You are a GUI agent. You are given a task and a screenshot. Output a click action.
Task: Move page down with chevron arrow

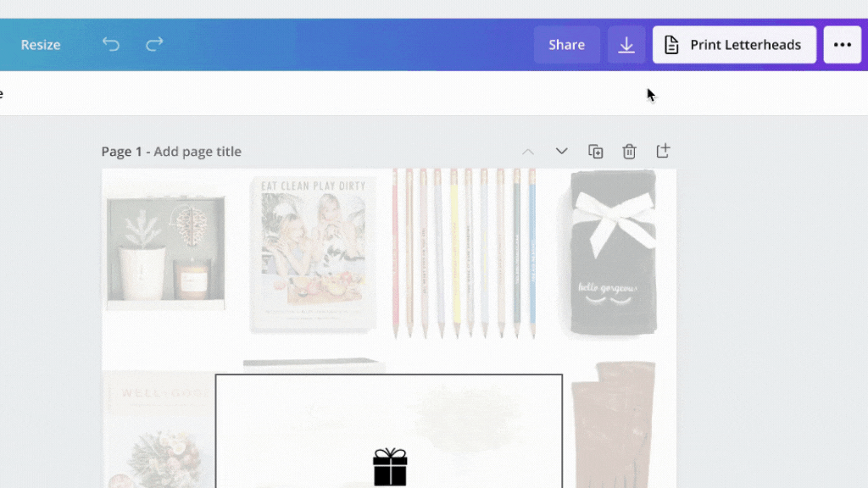pos(561,151)
